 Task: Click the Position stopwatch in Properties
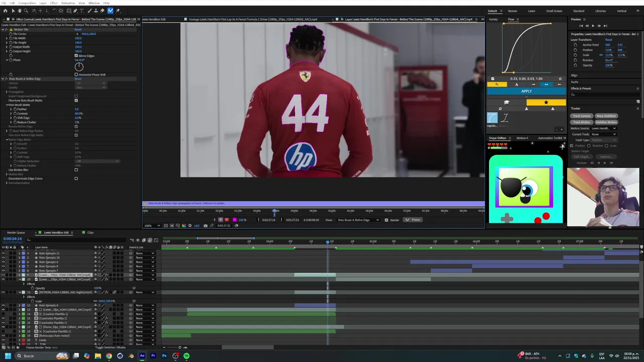[x=575, y=50]
